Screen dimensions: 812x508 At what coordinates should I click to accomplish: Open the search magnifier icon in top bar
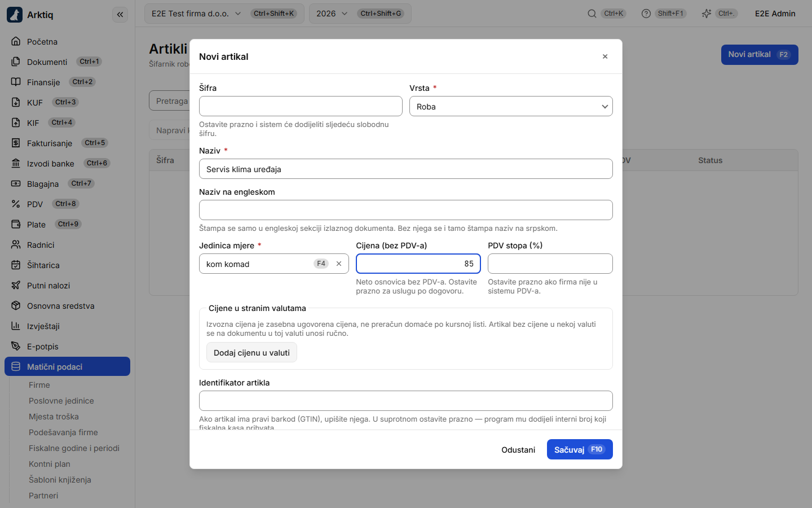coord(592,14)
